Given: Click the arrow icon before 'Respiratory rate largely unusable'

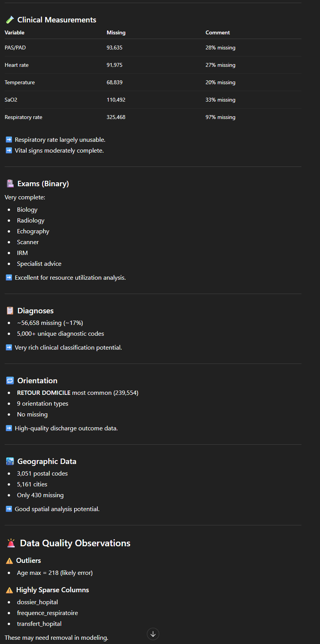Looking at the screenshot, I should click(9, 139).
